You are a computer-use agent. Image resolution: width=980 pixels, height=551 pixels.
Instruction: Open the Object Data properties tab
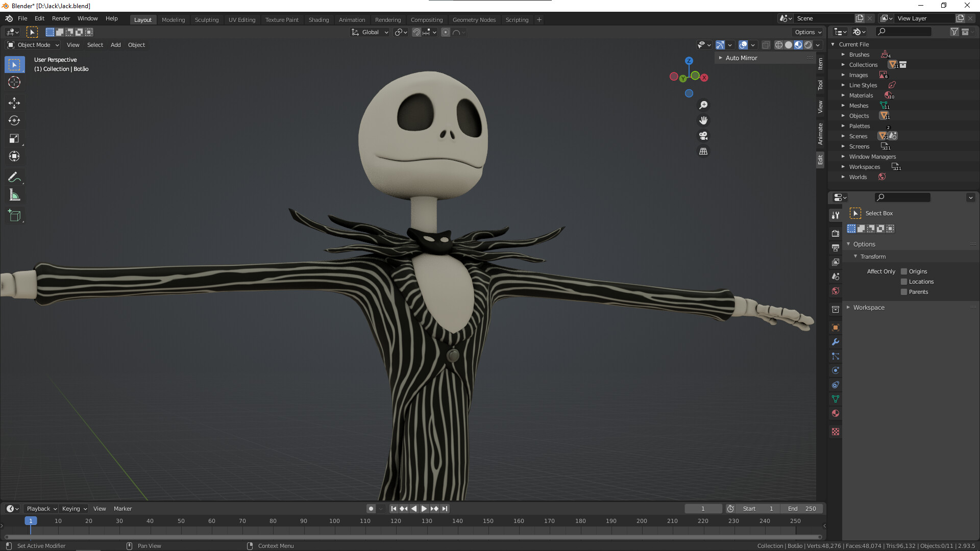[x=836, y=399]
